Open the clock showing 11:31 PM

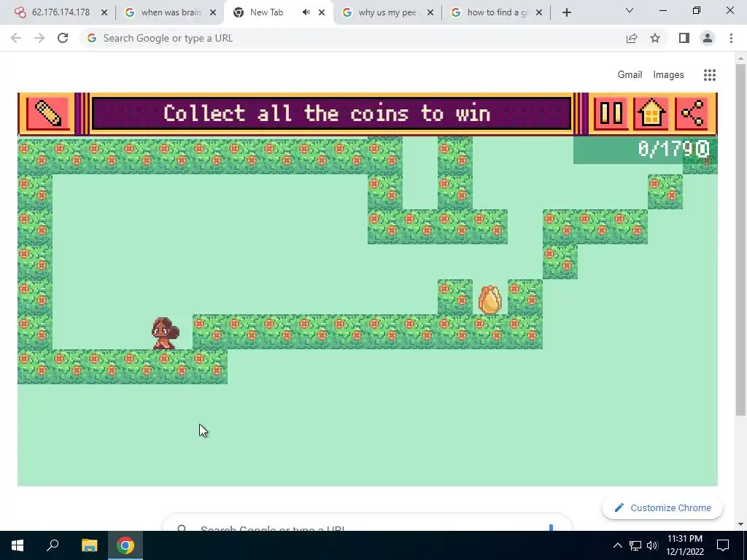684,545
